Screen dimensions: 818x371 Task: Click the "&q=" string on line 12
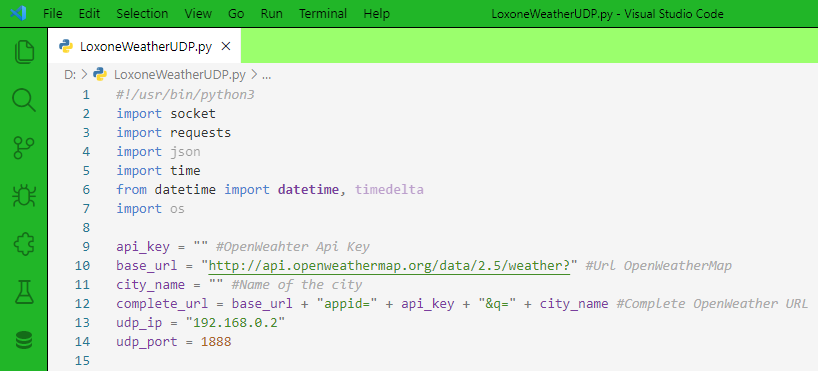[498, 304]
